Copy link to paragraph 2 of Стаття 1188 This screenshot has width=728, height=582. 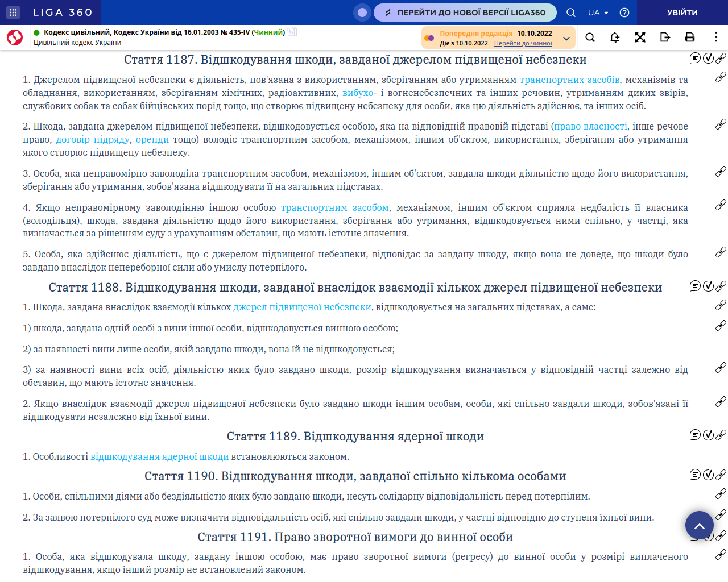pyautogui.click(x=721, y=402)
